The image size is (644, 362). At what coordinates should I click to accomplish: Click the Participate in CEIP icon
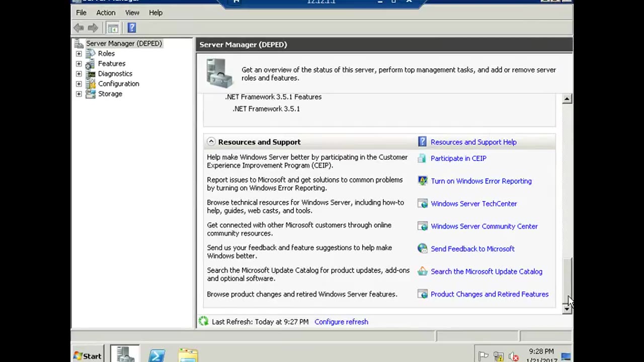(x=423, y=158)
